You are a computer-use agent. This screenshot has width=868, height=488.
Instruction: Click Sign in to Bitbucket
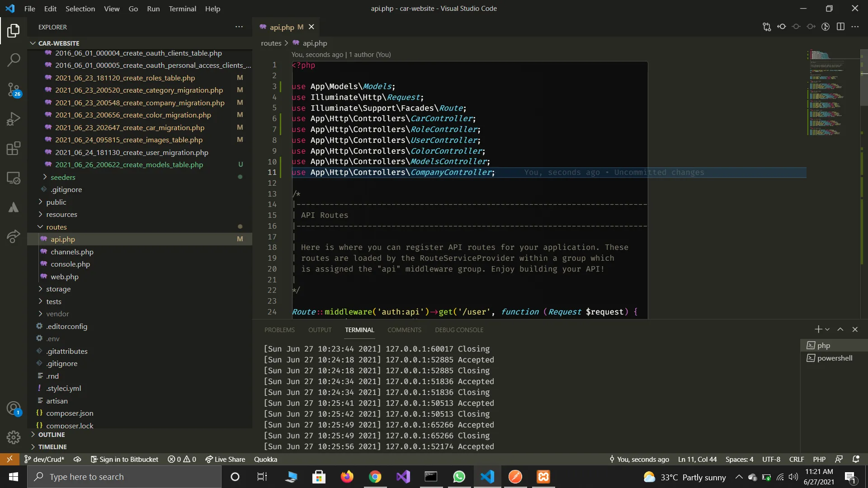click(x=124, y=459)
